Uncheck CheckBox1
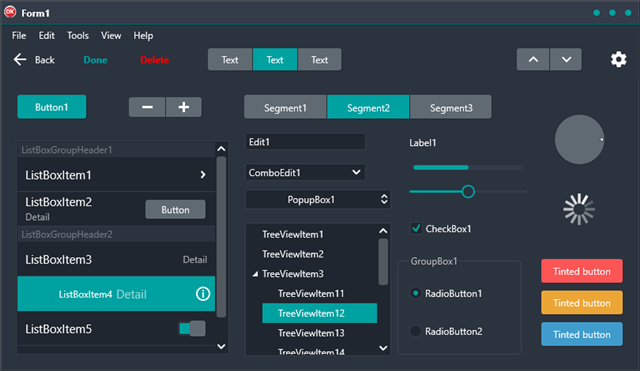Viewport: 640px width, 371px height. [x=416, y=228]
